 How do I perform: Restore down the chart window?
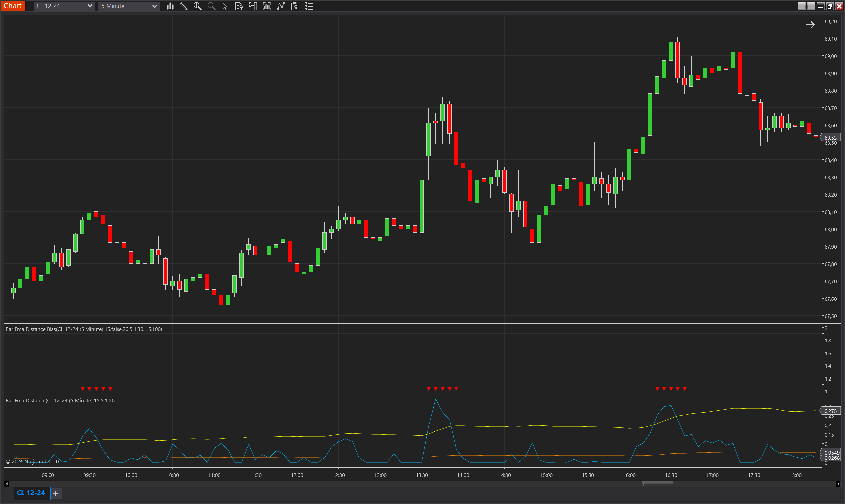830,6
